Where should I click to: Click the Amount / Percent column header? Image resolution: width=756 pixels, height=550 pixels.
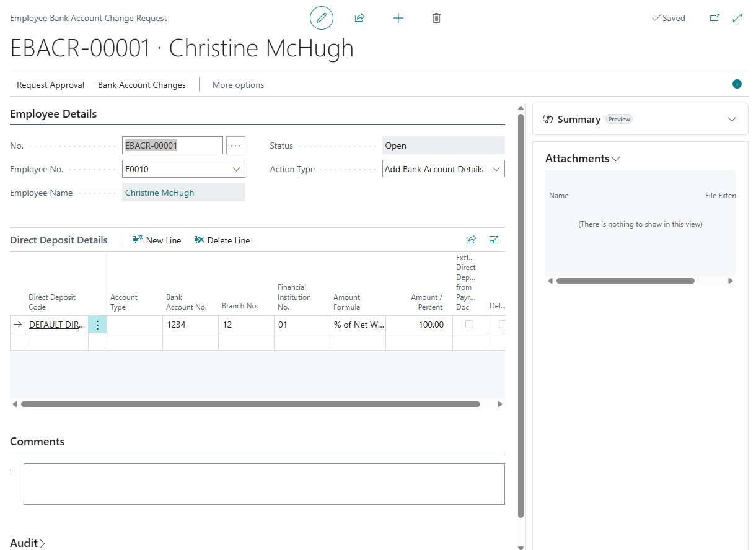pos(427,302)
